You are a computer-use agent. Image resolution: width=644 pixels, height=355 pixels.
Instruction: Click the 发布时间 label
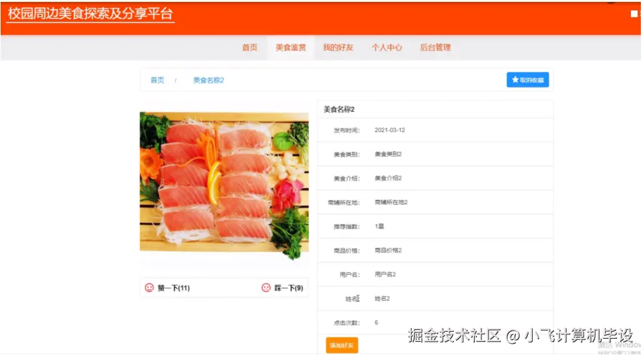click(347, 130)
